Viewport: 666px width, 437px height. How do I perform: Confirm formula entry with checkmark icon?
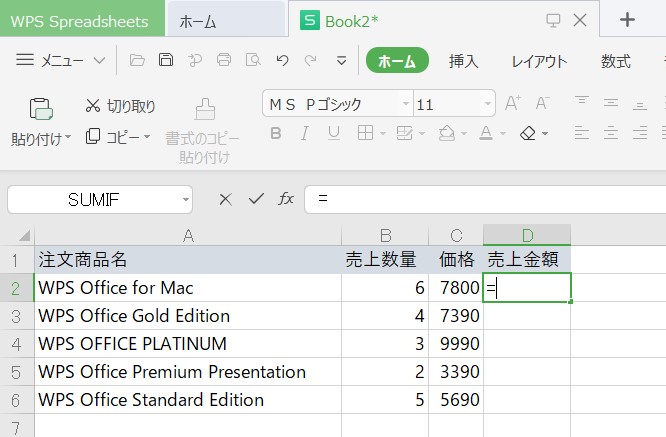(x=256, y=198)
